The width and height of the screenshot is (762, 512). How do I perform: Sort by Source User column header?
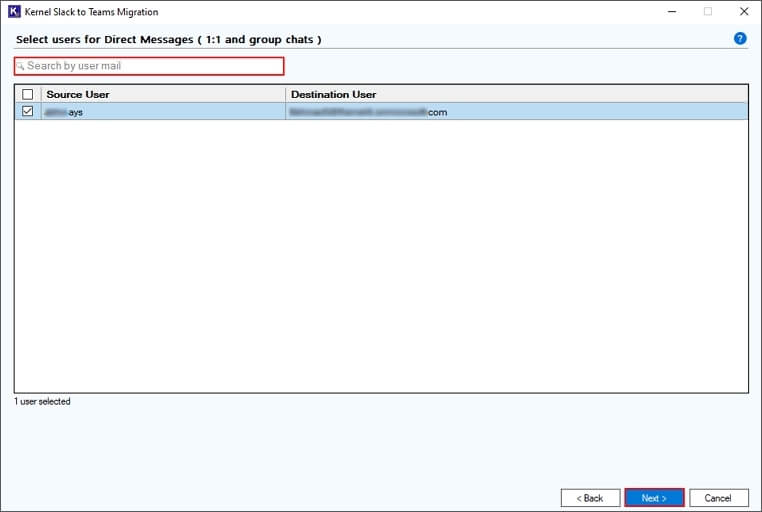point(163,94)
